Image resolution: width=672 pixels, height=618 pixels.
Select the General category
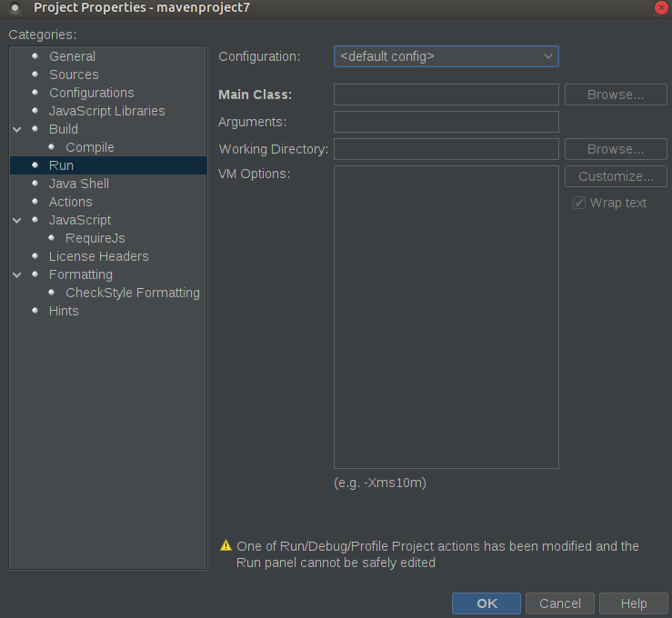[x=72, y=56]
